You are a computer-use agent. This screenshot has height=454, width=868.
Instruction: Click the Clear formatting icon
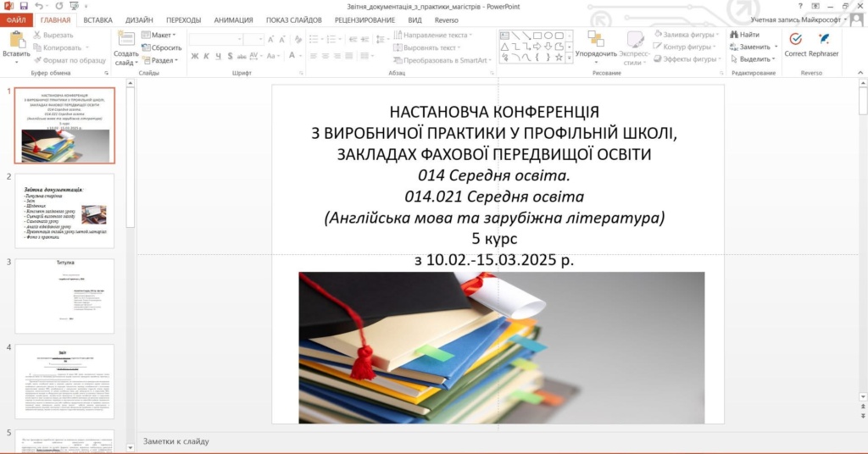[298, 39]
